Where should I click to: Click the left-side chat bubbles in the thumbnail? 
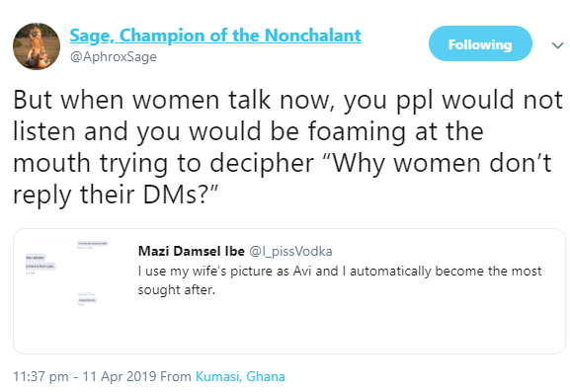41,262
